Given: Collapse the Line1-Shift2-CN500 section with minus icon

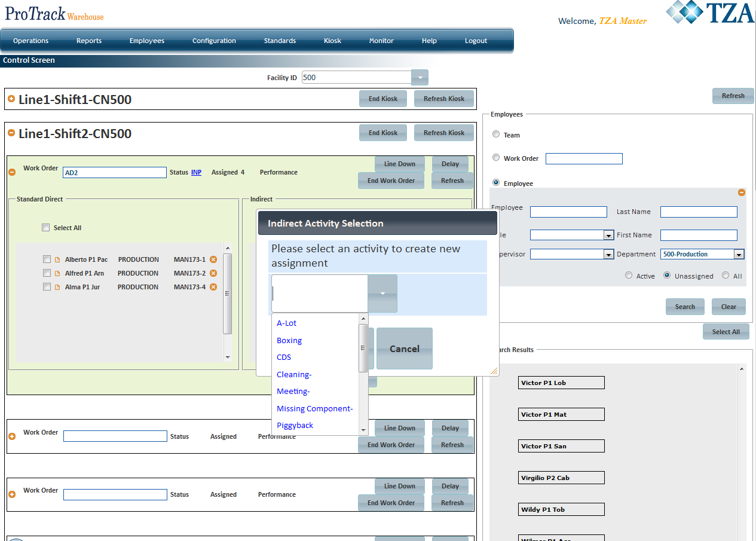Looking at the screenshot, I should coord(11,133).
